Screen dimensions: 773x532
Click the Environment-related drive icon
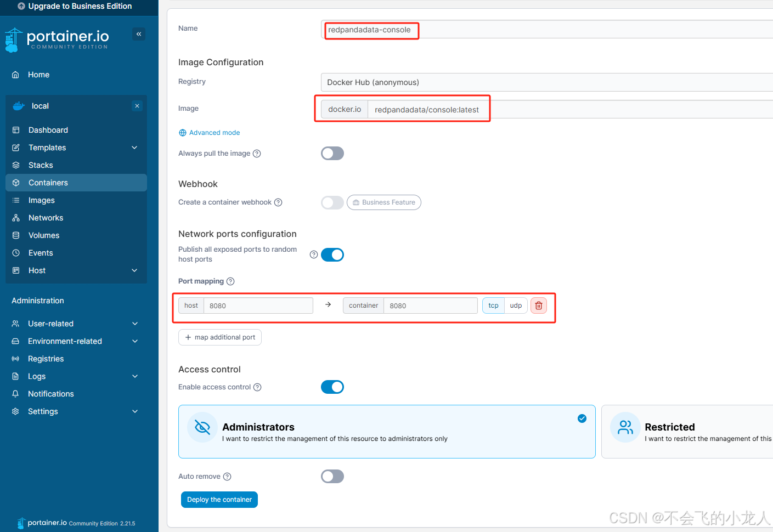pos(15,341)
